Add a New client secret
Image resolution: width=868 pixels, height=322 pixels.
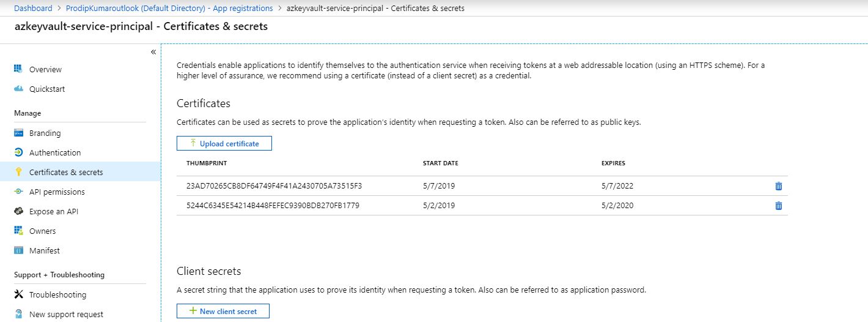[223, 311]
